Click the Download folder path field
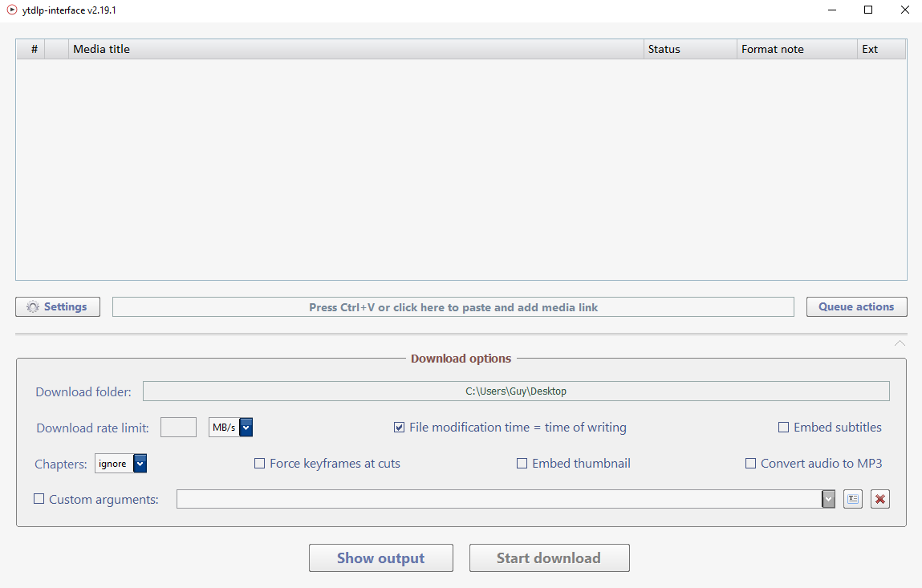Image resolution: width=922 pixels, height=588 pixels. pos(516,391)
